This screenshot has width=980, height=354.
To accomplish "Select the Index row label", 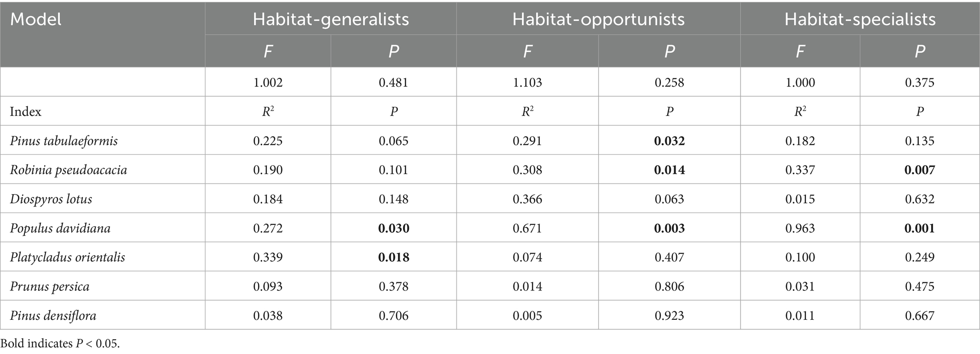I will click(x=26, y=112).
